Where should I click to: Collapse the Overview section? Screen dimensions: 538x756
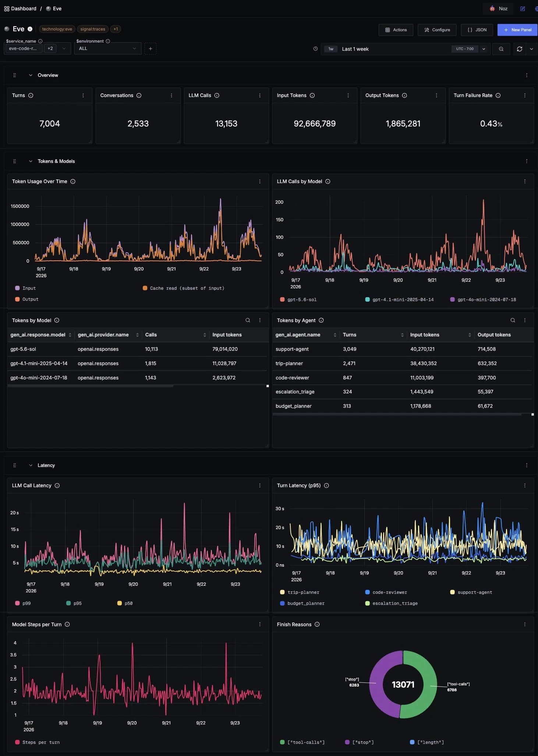point(31,75)
